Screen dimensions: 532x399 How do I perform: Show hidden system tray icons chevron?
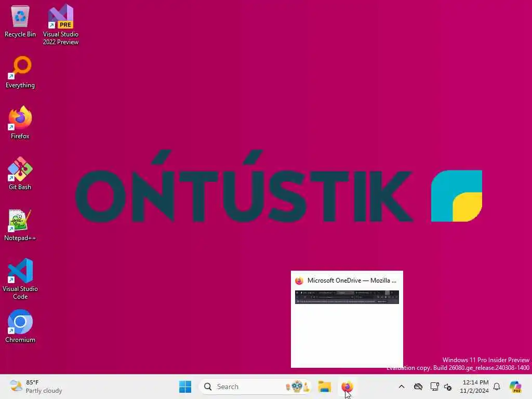point(402,387)
